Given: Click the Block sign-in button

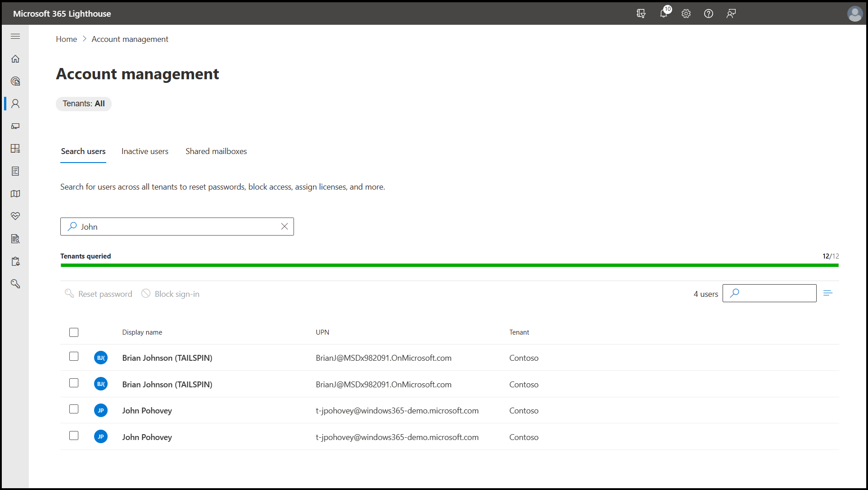Looking at the screenshot, I should tap(170, 294).
